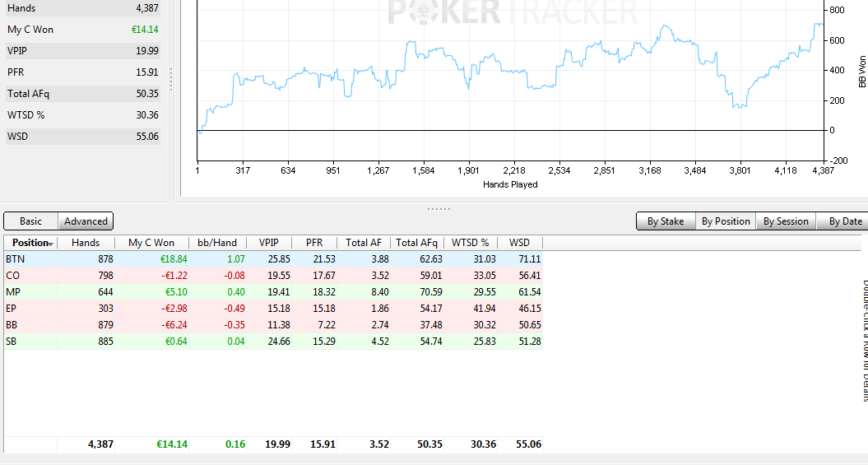Image resolution: width=868 pixels, height=465 pixels.
Task: Click the BB Won axis label
Action: pos(861,72)
